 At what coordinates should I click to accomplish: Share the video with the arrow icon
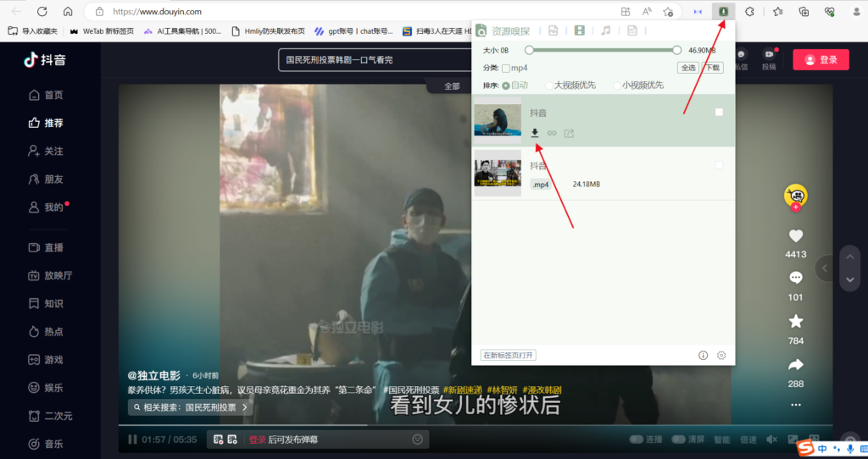pyautogui.click(x=795, y=364)
